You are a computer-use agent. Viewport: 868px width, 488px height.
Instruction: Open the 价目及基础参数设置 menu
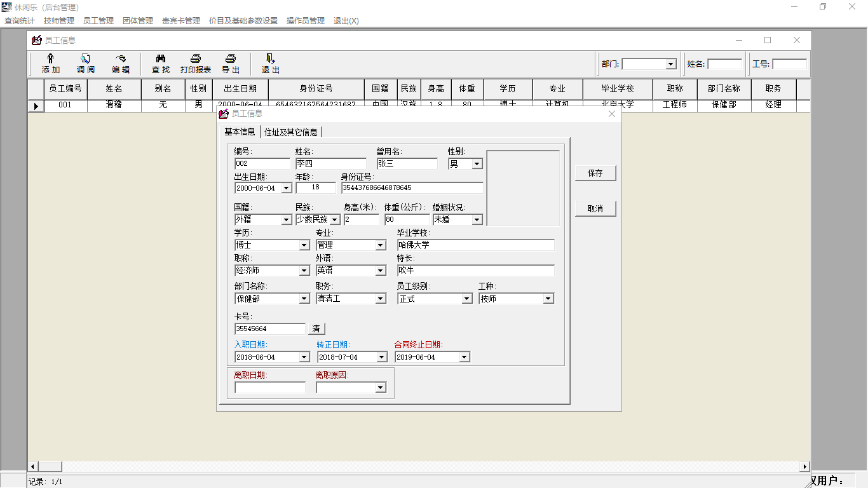243,20
